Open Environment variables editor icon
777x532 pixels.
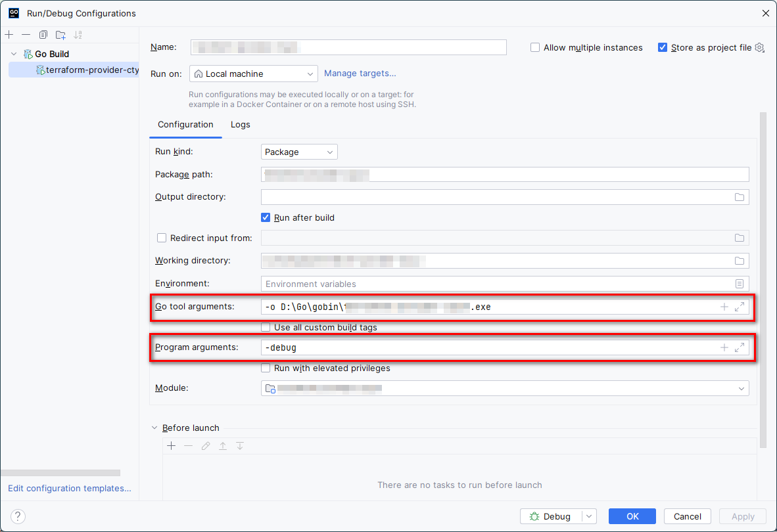point(740,284)
